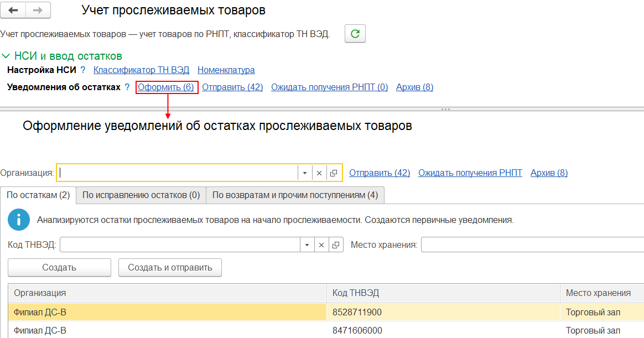The image size is (644, 338).
Task: Open selection form icon for Организация
Action: [x=334, y=173]
